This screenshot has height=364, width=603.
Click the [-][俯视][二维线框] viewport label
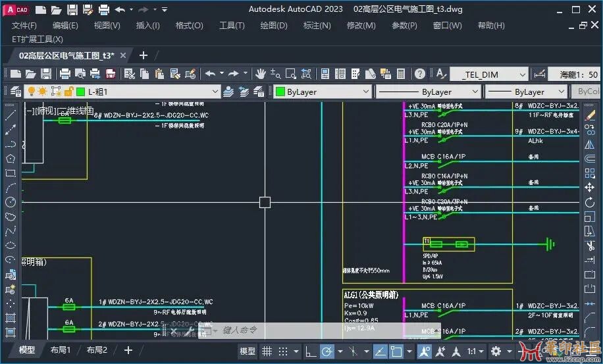[x=59, y=111]
